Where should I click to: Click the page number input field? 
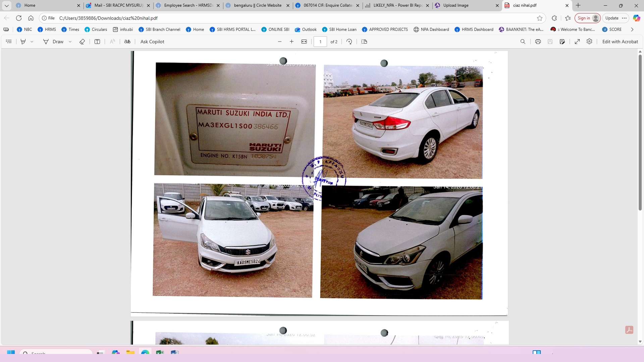pos(320,42)
